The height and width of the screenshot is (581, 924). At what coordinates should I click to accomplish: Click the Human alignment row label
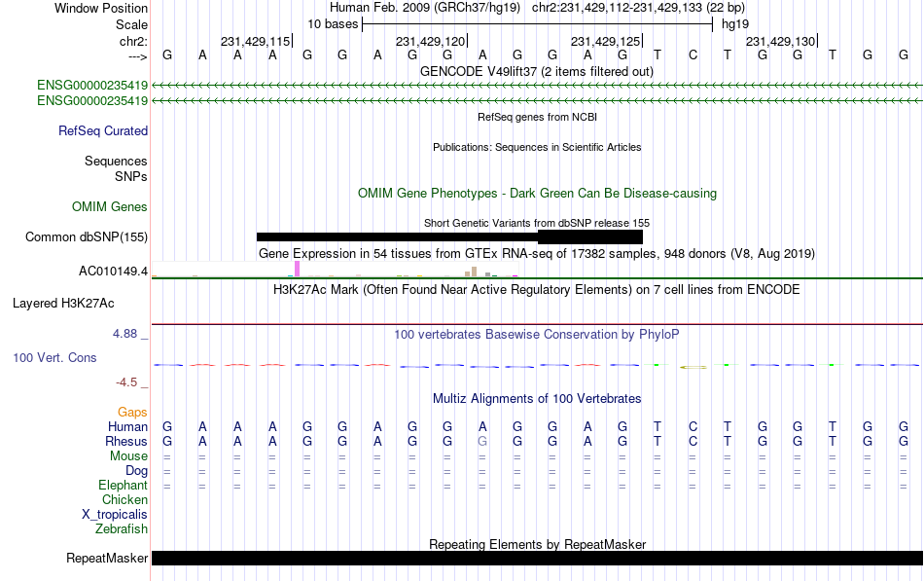(127, 426)
